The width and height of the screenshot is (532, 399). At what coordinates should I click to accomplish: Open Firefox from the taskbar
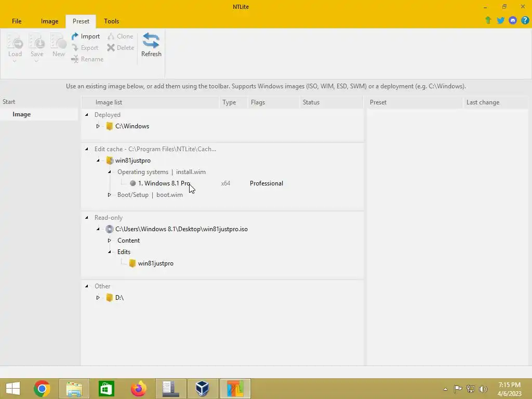[138, 389]
